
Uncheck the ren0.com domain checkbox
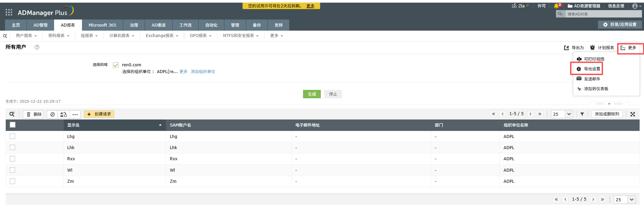point(116,65)
